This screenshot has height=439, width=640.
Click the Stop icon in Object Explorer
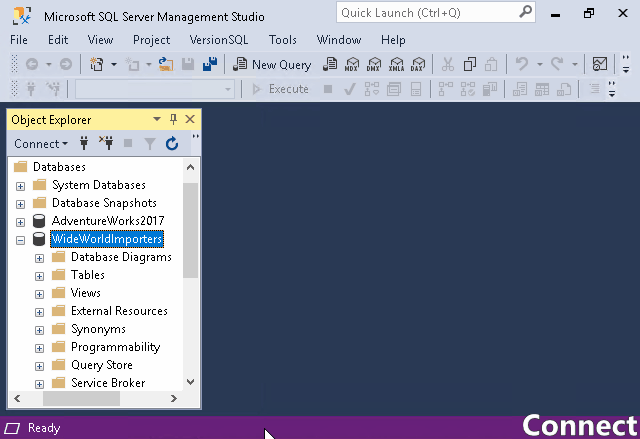tap(128, 143)
